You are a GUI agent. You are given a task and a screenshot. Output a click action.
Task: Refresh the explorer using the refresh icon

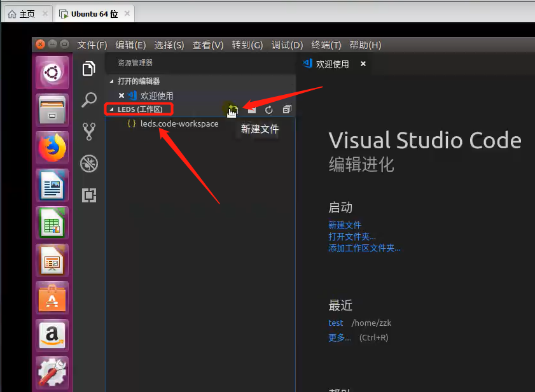tap(268, 109)
